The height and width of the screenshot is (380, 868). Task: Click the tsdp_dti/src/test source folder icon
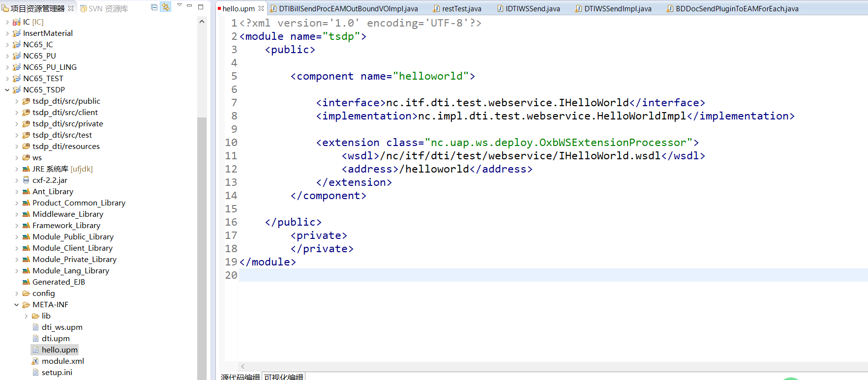[x=26, y=135]
